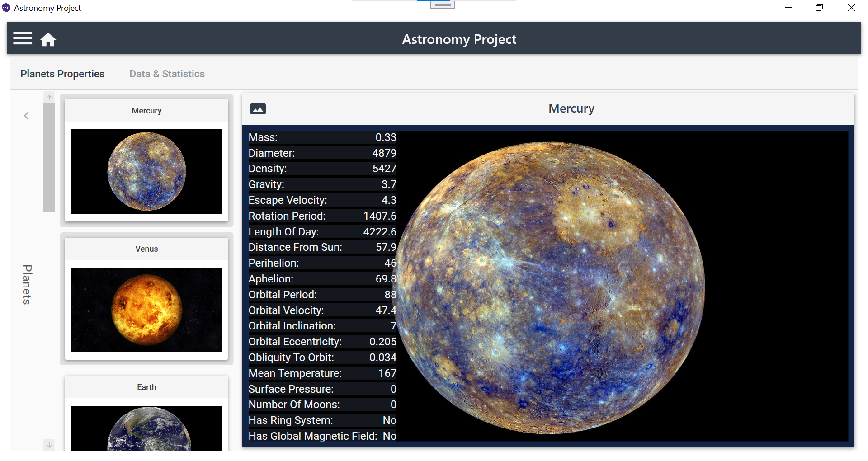
Task: Click the down arrow on the Planets scrollbar
Action: 48,445
